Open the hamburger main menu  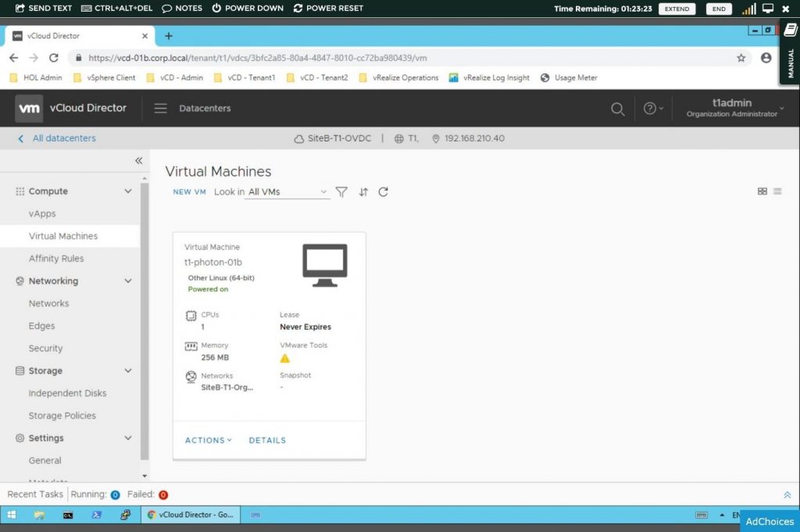click(x=160, y=108)
